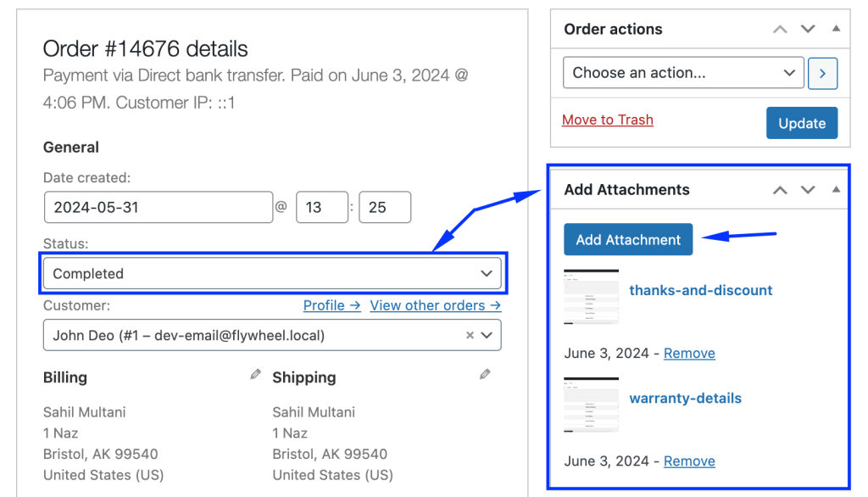
Task: Open the Status dropdown showing Completed
Action: point(272,274)
